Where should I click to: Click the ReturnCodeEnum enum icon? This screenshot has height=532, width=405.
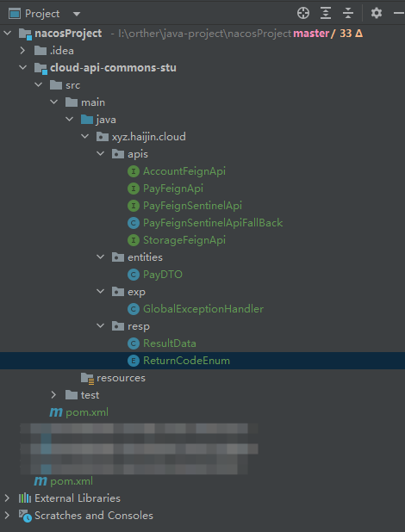point(134,361)
